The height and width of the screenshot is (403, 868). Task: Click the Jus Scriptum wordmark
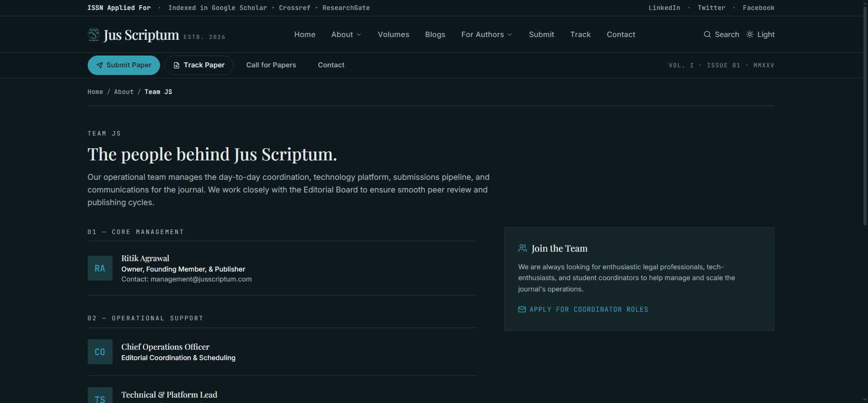141,35
